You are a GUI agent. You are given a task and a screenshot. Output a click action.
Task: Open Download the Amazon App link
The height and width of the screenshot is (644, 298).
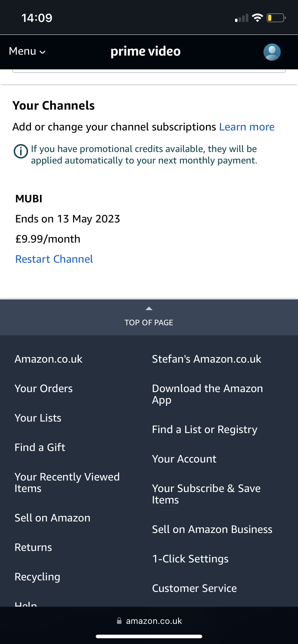207,394
